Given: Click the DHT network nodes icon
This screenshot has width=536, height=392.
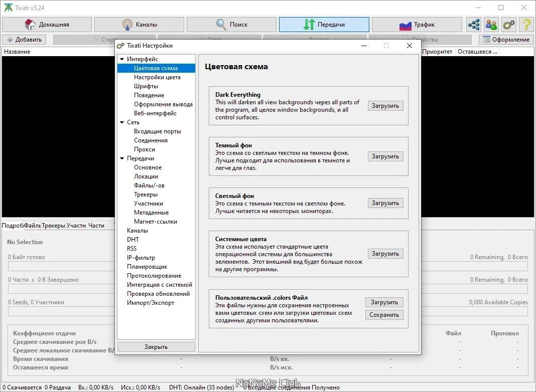Looking at the screenshot, I should pos(474,25).
